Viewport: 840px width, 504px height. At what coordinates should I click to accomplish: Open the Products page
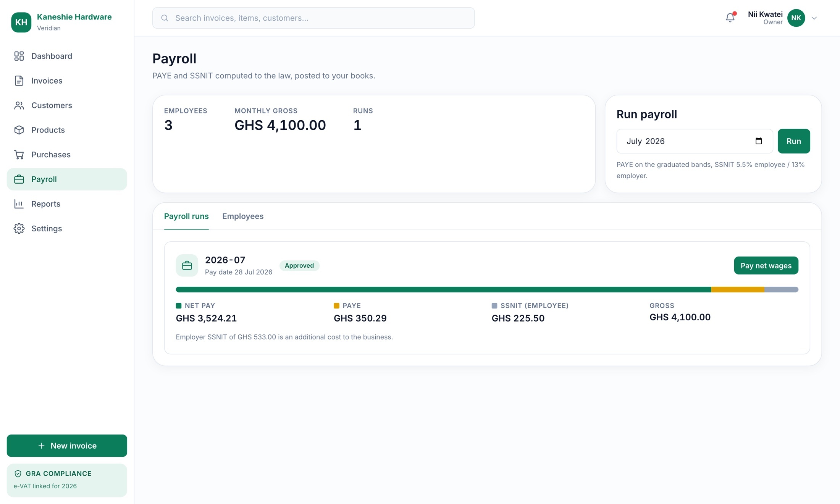(67, 130)
